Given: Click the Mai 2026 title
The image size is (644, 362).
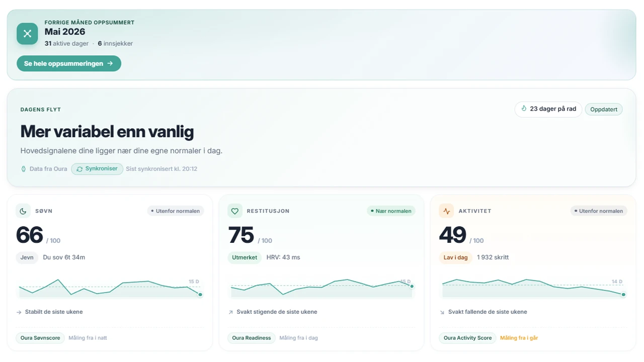Looking at the screenshot, I should click(x=65, y=32).
